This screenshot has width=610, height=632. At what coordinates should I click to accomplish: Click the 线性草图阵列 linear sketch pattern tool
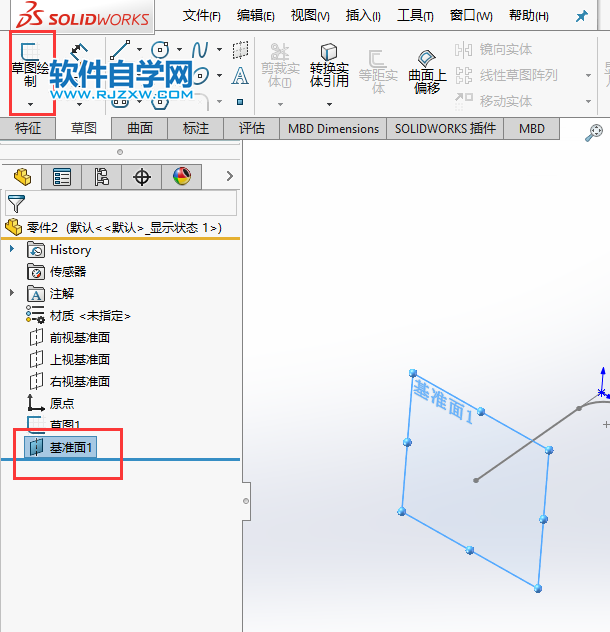pyautogui.click(x=506, y=75)
